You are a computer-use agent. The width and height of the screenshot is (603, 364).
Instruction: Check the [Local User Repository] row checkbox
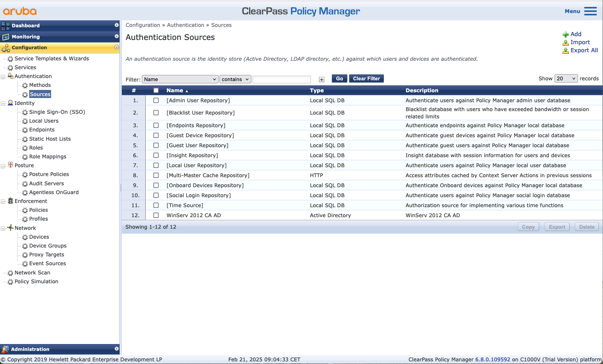[156, 165]
